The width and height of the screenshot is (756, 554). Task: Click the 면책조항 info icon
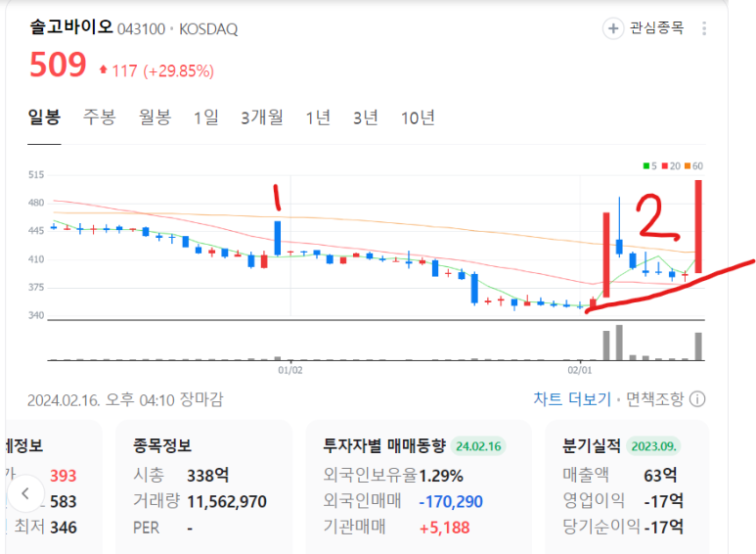pos(697,399)
